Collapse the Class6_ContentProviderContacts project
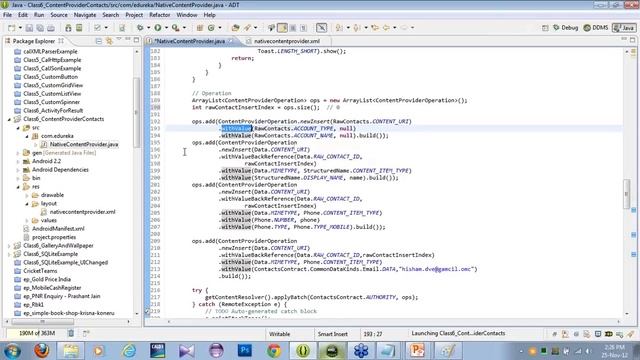 [9, 119]
